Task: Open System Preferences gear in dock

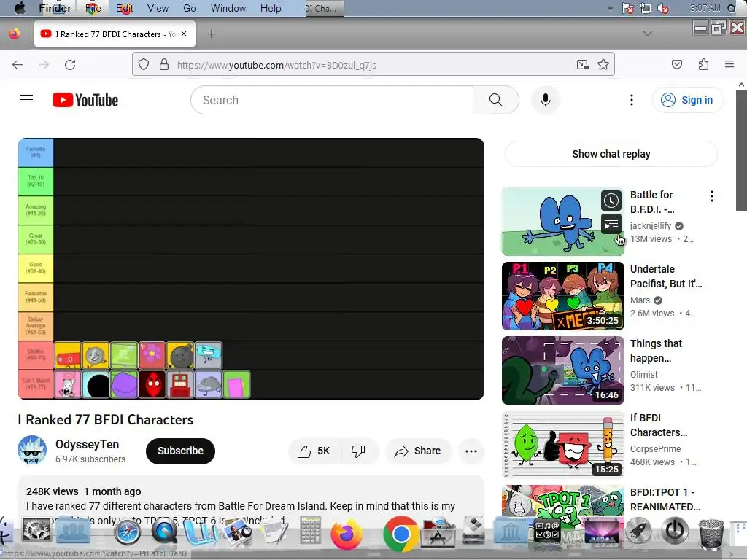Action: [x=36, y=531]
